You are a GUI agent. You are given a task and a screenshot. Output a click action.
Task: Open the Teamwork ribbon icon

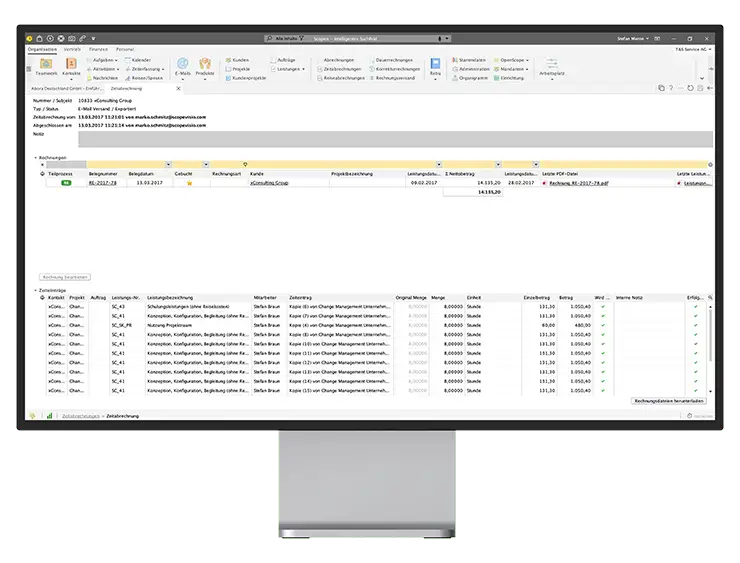point(46,65)
